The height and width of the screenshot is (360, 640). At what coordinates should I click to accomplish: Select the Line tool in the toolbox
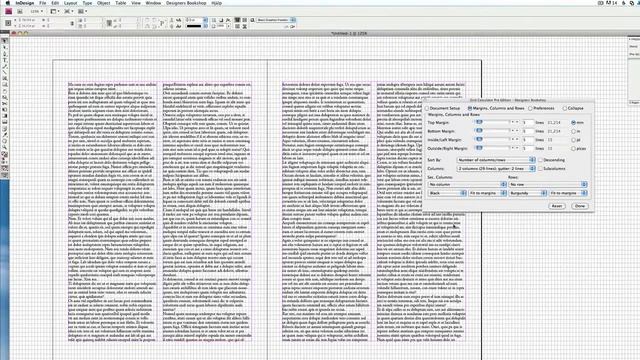[x=5, y=72]
